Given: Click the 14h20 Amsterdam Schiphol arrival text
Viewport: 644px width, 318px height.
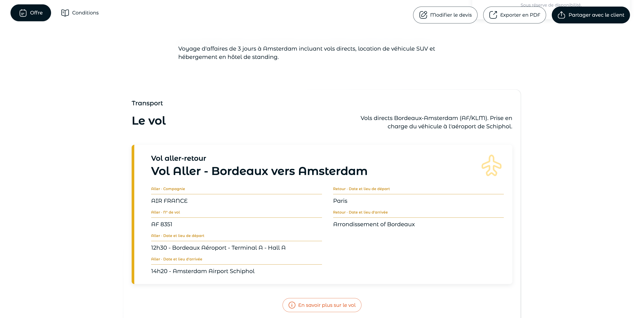Looking at the screenshot, I should click(203, 271).
